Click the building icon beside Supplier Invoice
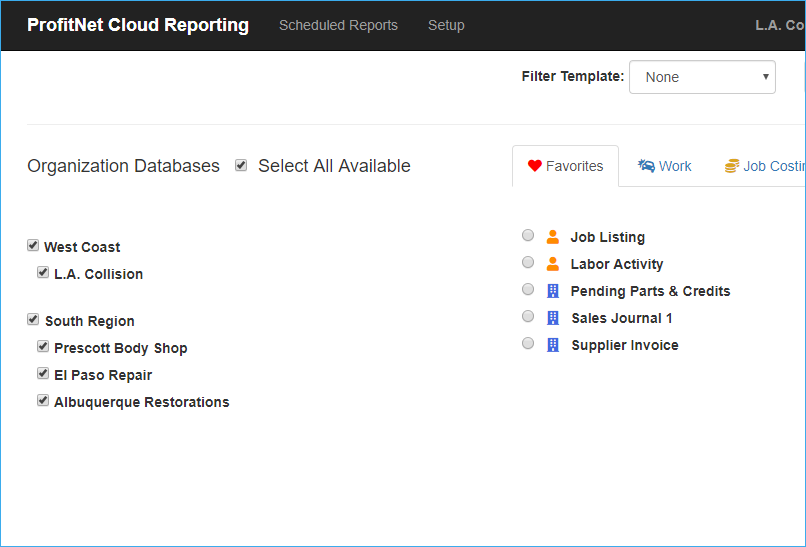The width and height of the screenshot is (806, 547). coord(553,345)
